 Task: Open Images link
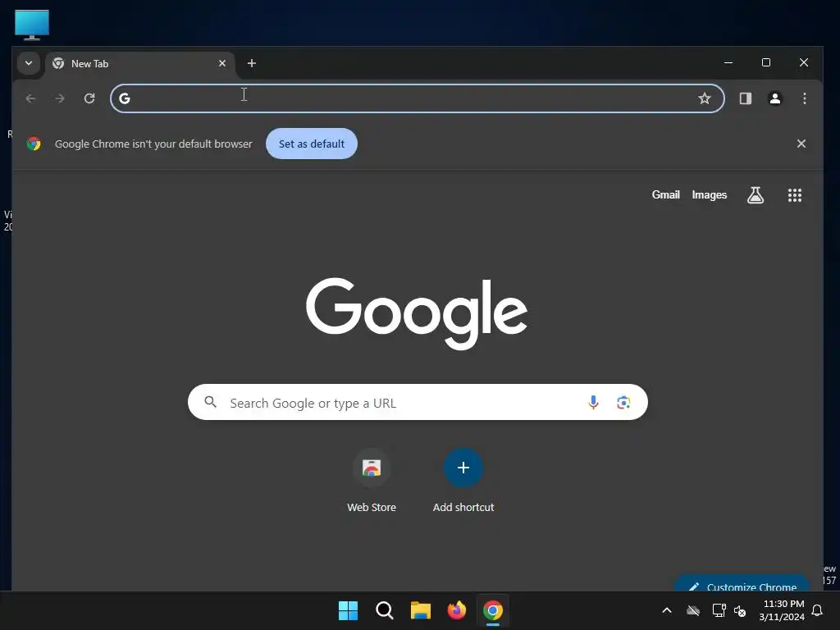tap(710, 195)
